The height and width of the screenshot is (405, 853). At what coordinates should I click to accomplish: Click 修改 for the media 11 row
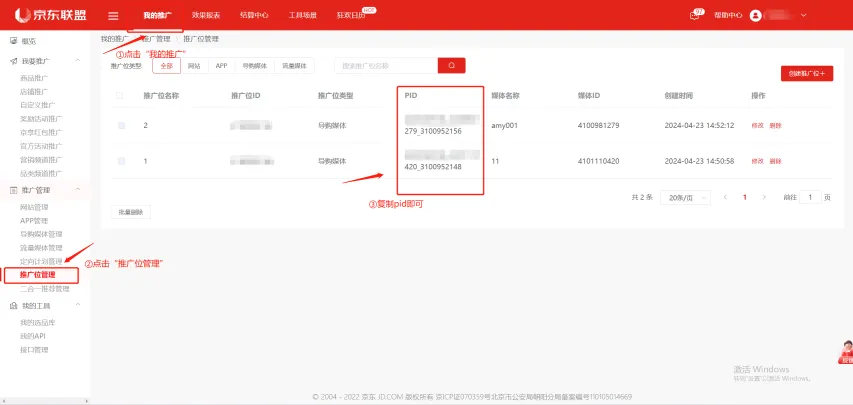pyautogui.click(x=757, y=161)
